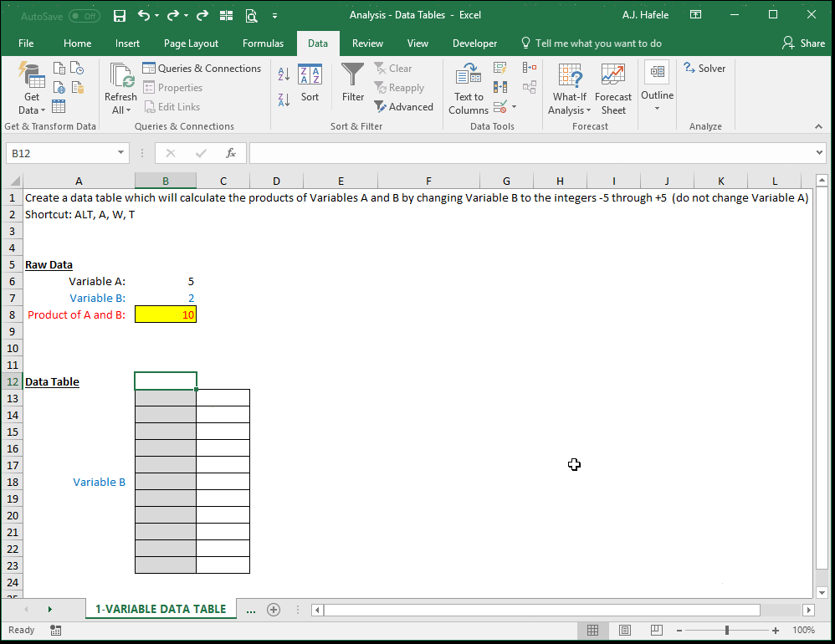
Task: Expand the What-If Analysis menu
Action: pos(569,89)
